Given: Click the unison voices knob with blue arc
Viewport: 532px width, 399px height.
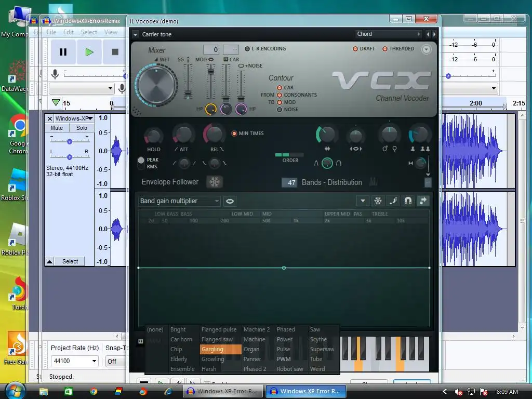Looking at the screenshot, I should [x=419, y=135].
